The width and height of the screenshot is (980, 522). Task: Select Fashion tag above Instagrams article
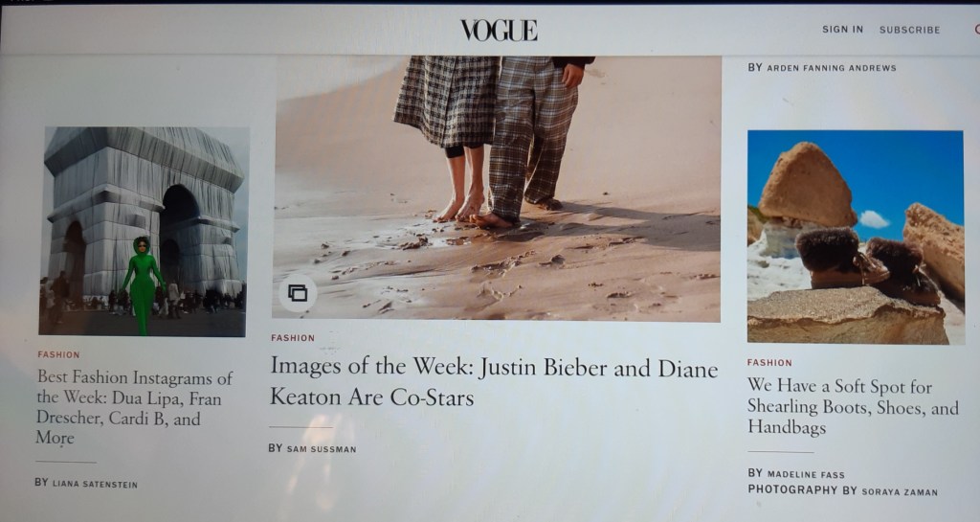[58, 354]
